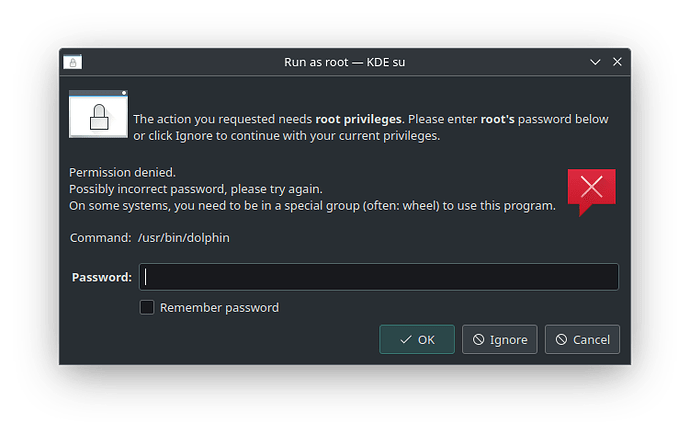690x434 pixels.
Task: Click the lock window icon in title bar
Action: pos(73,62)
